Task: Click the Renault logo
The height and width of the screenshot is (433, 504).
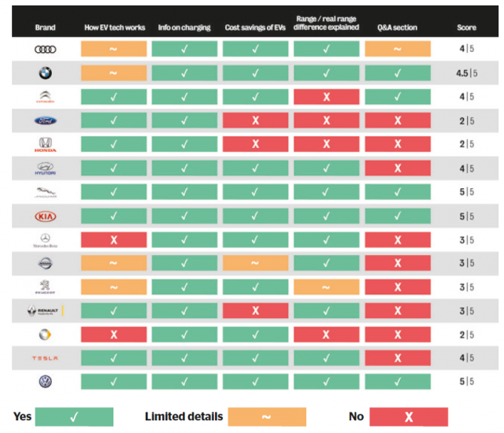Action: (45, 310)
